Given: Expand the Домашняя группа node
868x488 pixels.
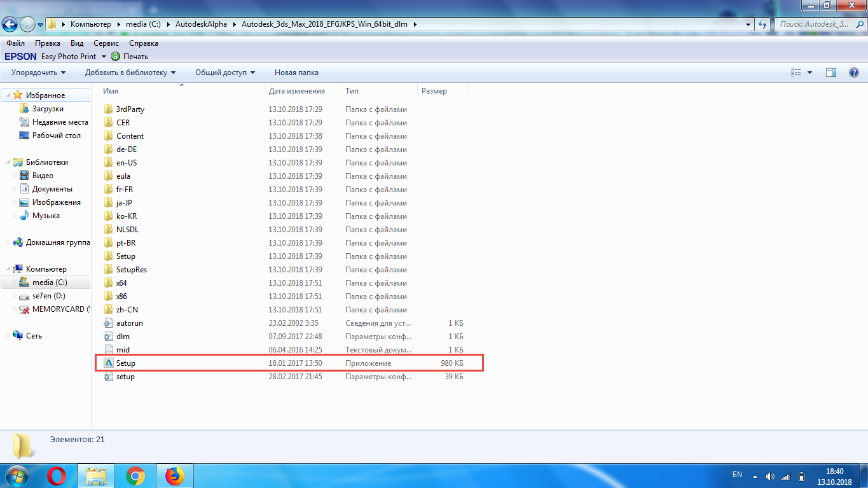Looking at the screenshot, I should (x=8, y=242).
